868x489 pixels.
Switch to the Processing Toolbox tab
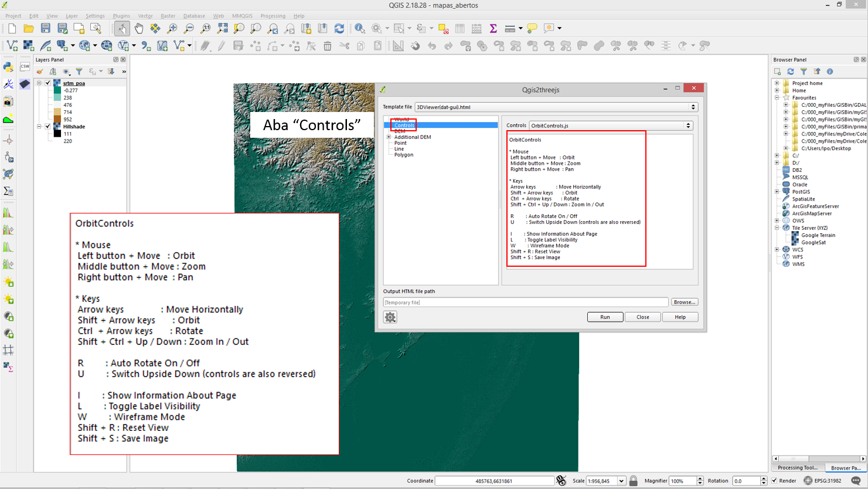[798, 468]
